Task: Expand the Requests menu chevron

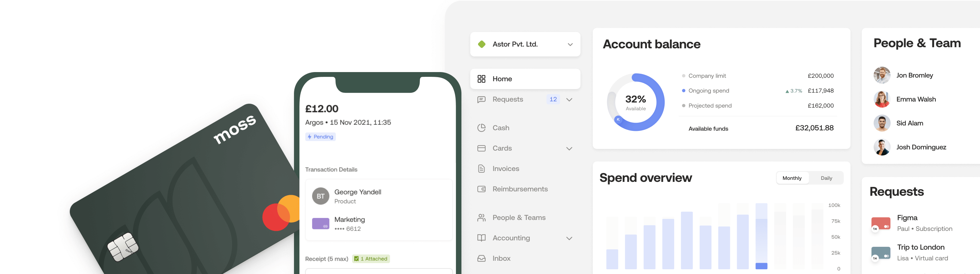Action: [569, 100]
